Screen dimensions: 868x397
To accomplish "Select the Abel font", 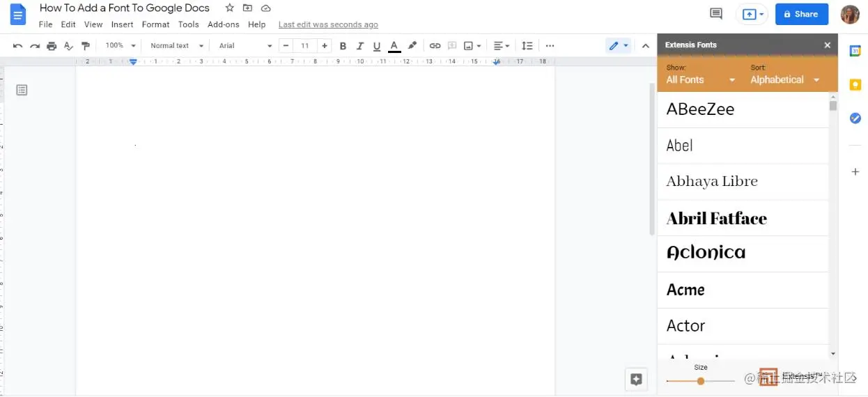I will coord(743,146).
